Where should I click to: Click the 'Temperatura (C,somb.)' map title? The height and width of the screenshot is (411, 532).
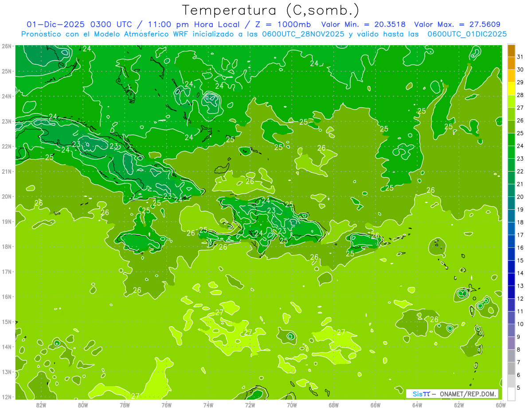coord(270,10)
